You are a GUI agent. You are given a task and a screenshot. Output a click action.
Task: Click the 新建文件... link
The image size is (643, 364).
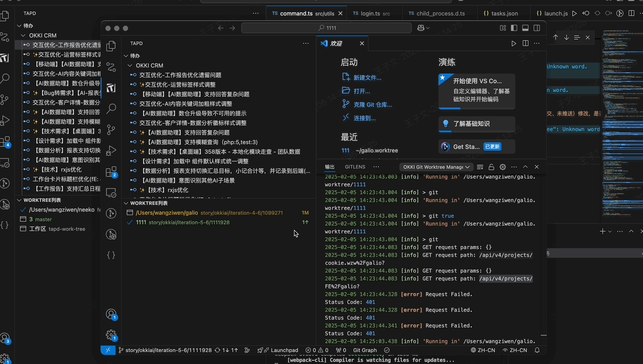click(x=367, y=78)
